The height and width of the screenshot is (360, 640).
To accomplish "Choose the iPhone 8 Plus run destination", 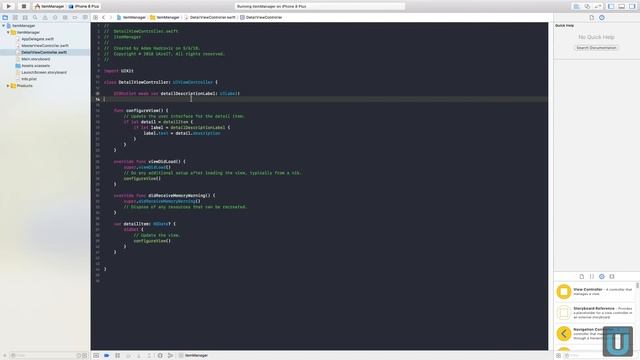I will (84, 7).
